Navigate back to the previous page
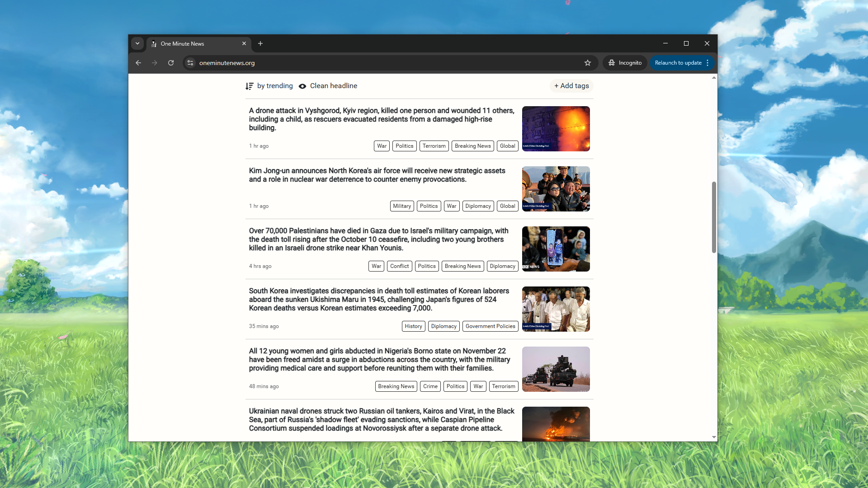This screenshot has height=488, width=868. click(138, 63)
